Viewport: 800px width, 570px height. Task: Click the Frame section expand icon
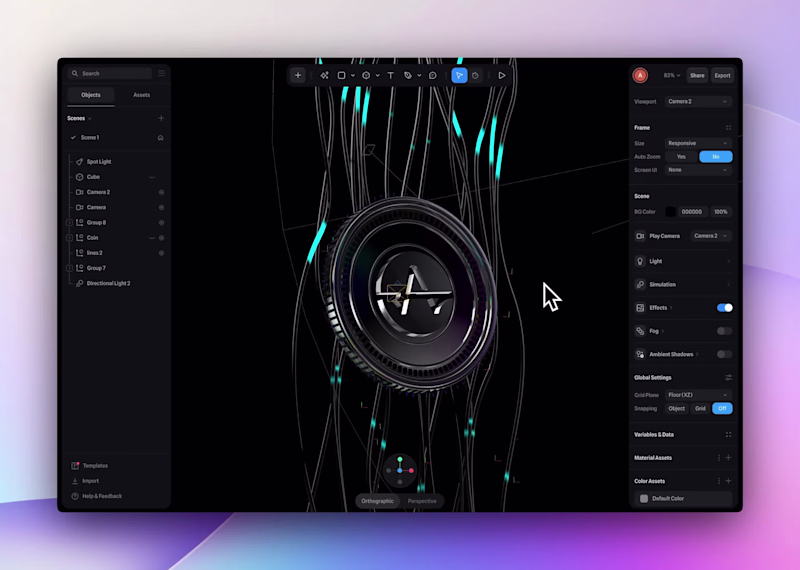tap(729, 128)
